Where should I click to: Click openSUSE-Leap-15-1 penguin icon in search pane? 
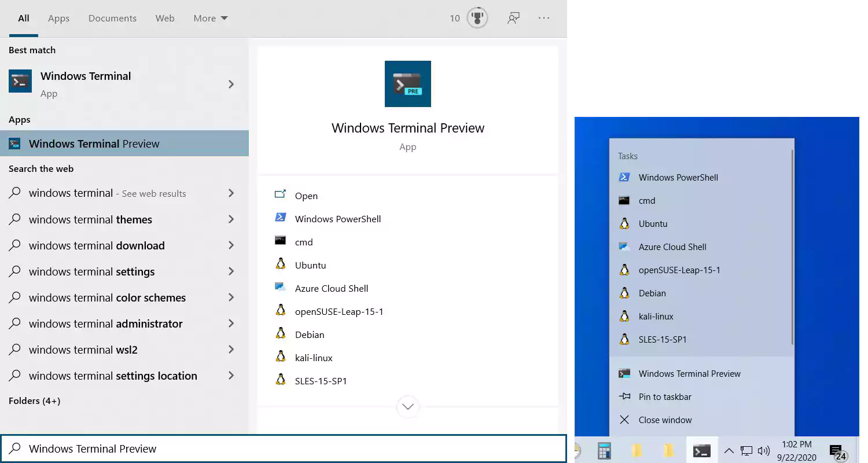(x=281, y=310)
